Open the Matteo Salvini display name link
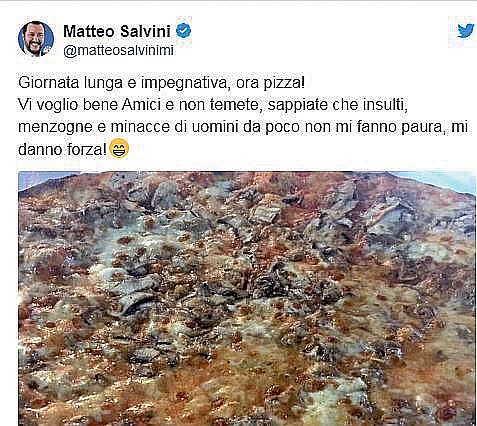477x426 pixels. [x=117, y=31]
